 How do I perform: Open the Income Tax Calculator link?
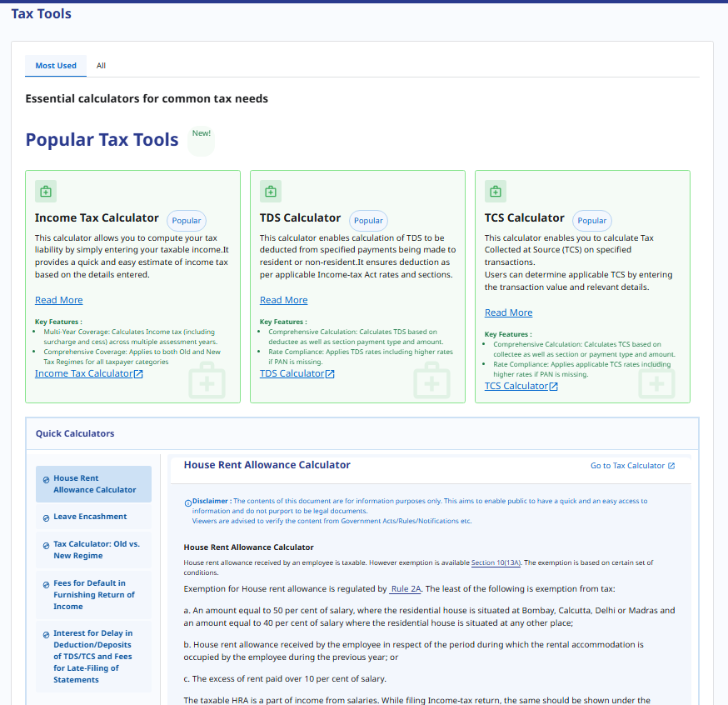[83, 373]
